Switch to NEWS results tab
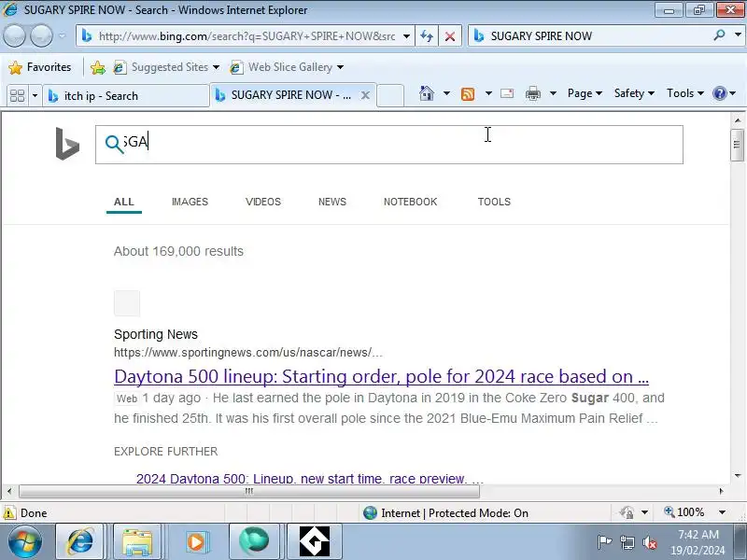 pos(332,202)
